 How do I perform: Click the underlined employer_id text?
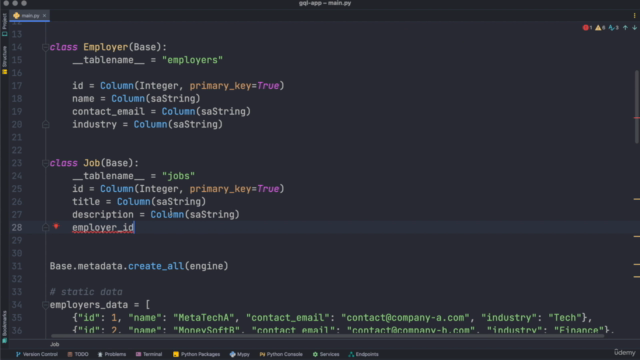pos(103,228)
